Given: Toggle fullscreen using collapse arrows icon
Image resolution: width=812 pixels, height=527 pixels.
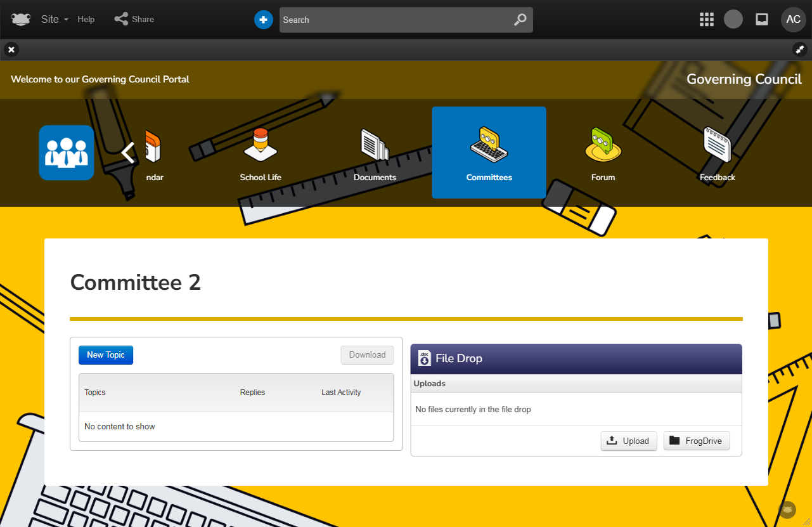Looking at the screenshot, I should point(800,49).
